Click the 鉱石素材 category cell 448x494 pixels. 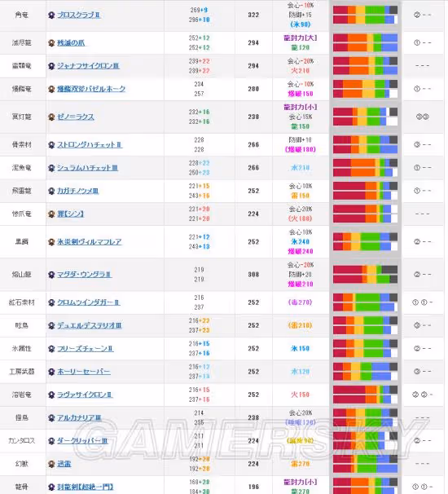[x=22, y=302]
